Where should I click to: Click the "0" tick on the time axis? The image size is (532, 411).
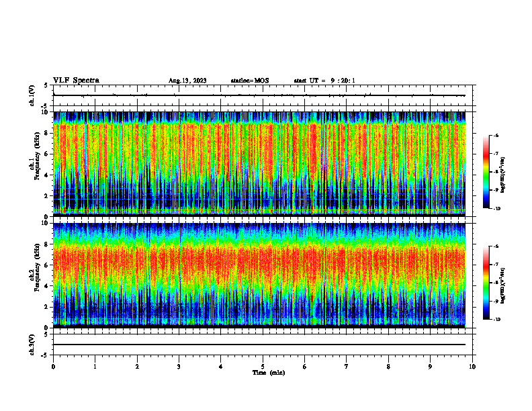[53, 367]
